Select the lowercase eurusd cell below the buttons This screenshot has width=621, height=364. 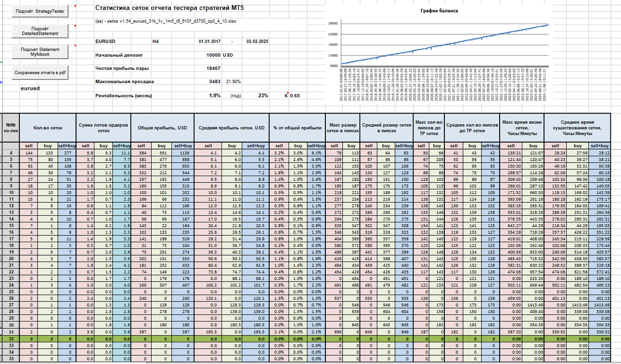pos(30,89)
